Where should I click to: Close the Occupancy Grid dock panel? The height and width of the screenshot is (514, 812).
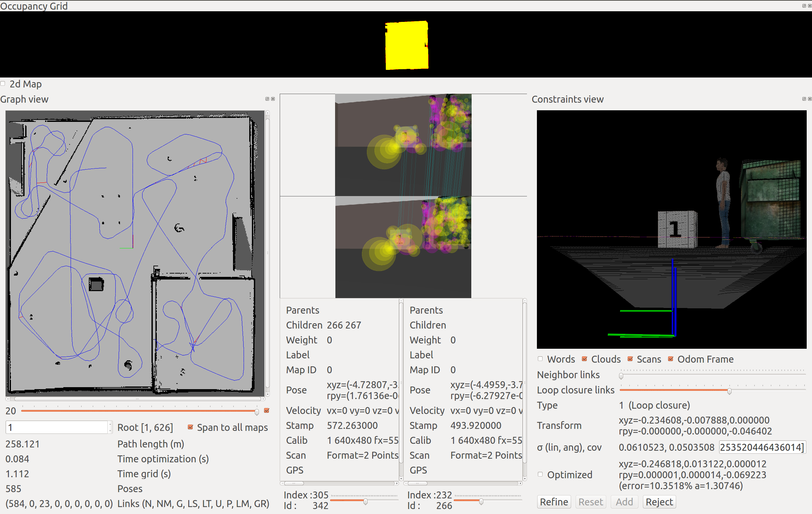pyautogui.click(x=809, y=6)
